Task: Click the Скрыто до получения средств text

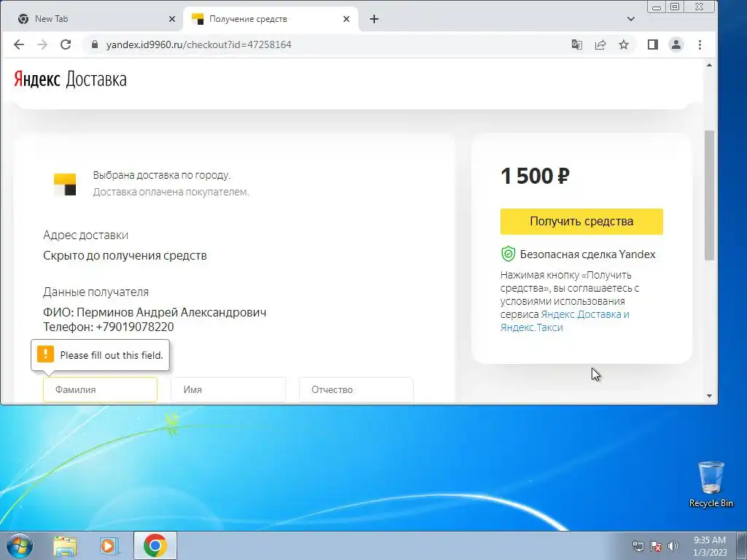Action: pyautogui.click(x=125, y=256)
